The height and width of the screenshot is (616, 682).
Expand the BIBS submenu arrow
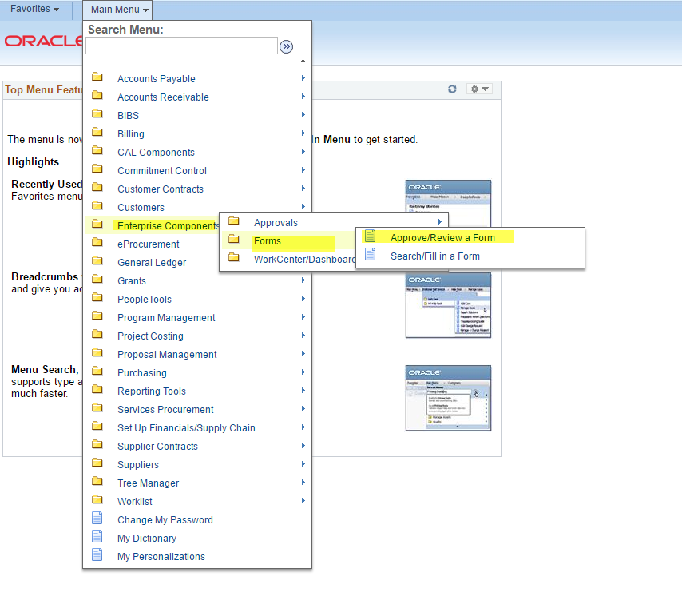pos(303,115)
